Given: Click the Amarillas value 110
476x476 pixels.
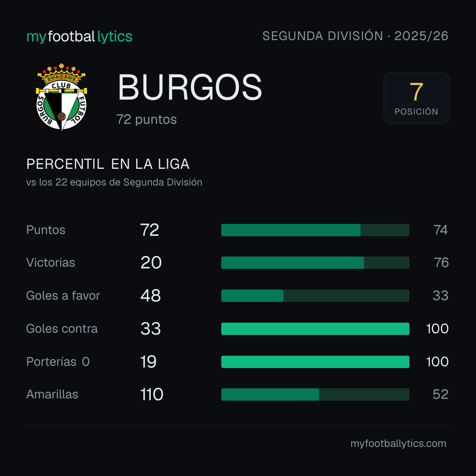Looking at the screenshot, I should click(152, 394).
